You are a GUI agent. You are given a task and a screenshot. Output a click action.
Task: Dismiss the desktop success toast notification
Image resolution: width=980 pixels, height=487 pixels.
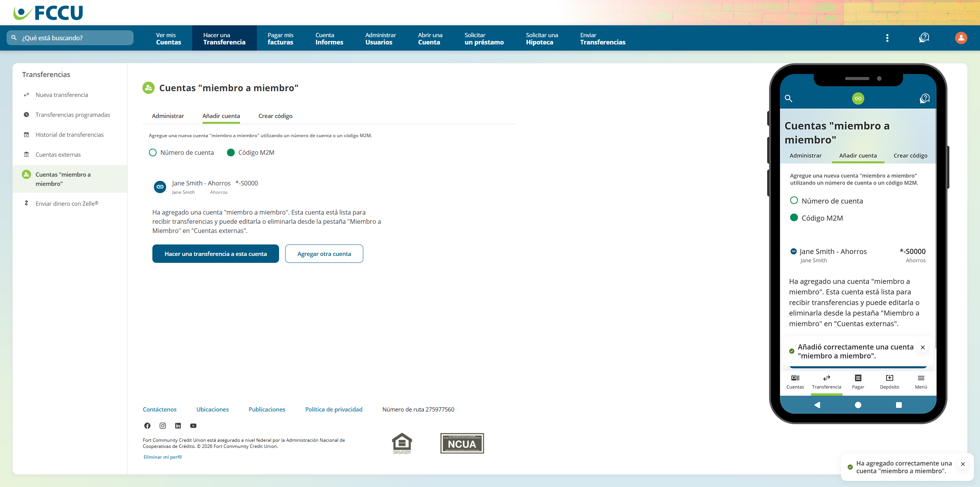pos(963,464)
